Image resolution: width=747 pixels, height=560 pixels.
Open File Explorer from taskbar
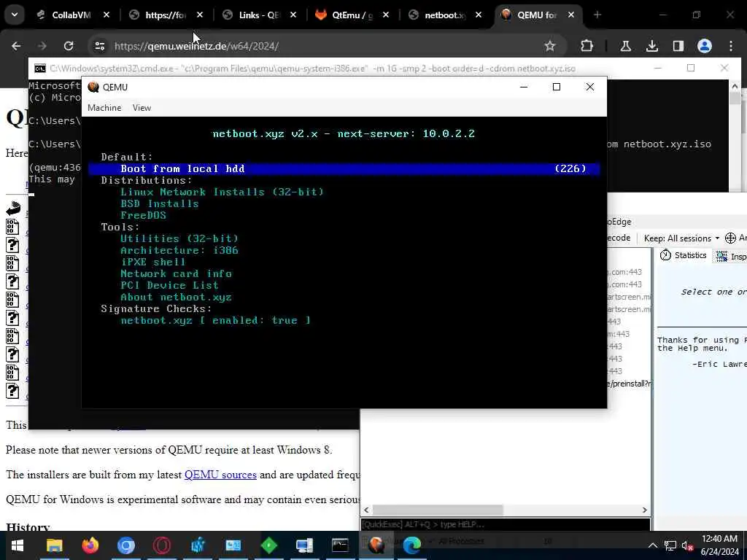pos(54,545)
